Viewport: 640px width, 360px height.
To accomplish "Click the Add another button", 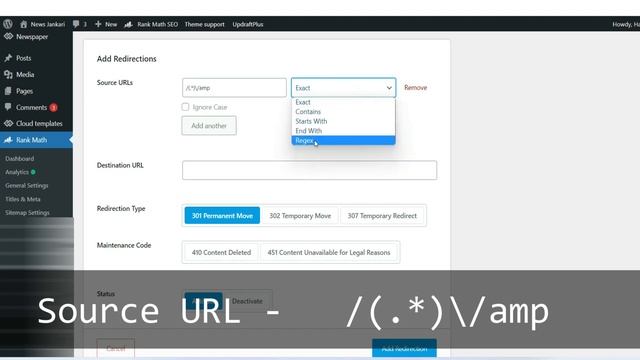I will click(209, 126).
